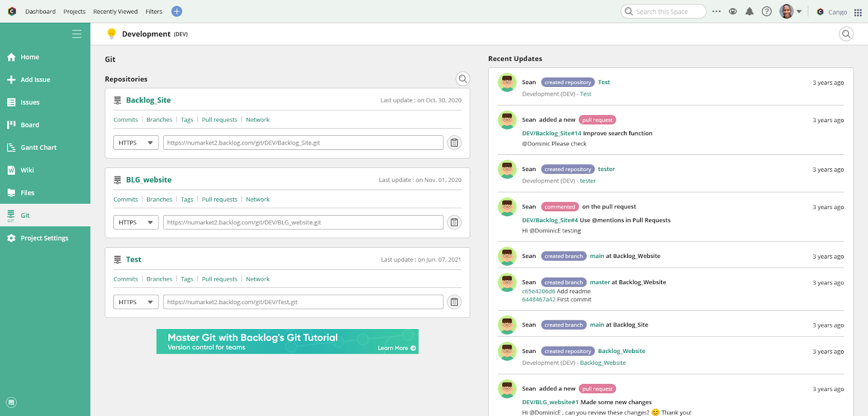Click the Search this Space field
Viewport: 868px width, 416px height.
(x=667, y=11)
